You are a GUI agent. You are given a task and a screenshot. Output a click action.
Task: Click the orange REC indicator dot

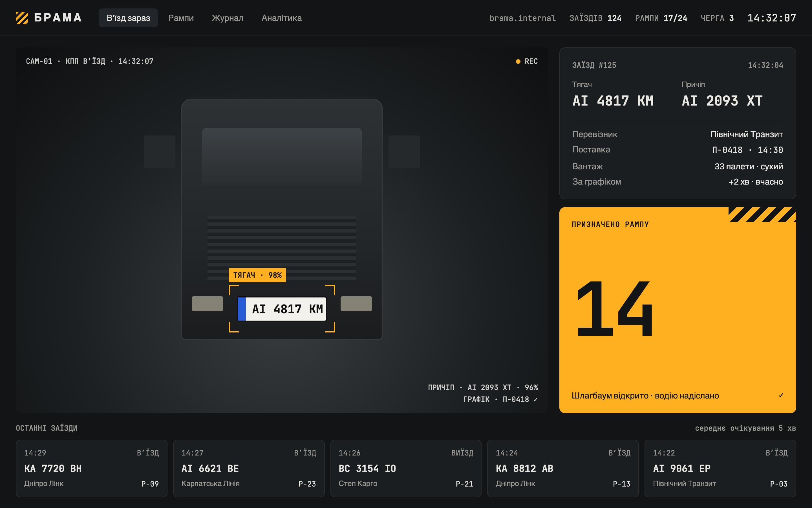518,61
